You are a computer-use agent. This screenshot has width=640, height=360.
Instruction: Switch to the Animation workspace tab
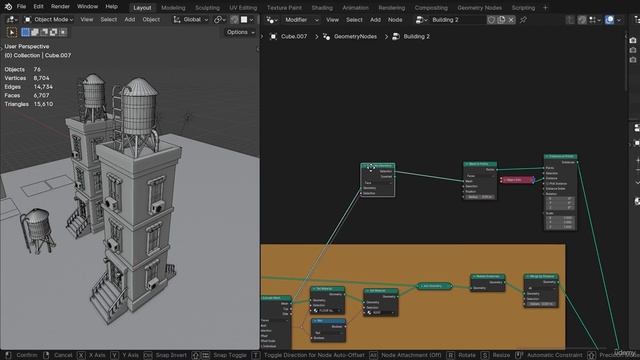[355, 8]
